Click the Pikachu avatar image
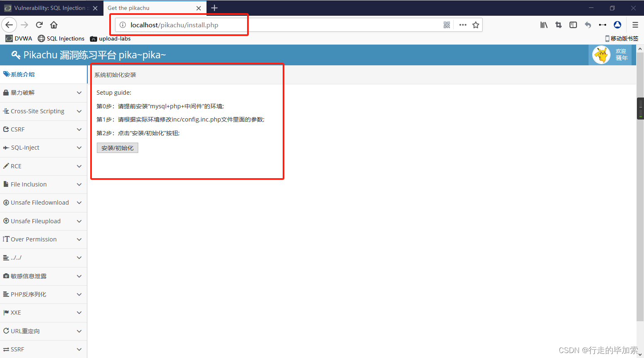 [x=601, y=55]
